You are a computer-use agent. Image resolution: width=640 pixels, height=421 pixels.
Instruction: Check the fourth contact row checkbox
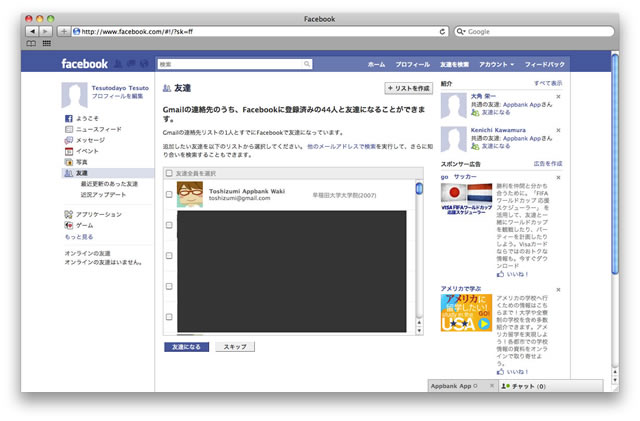coord(169,286)
